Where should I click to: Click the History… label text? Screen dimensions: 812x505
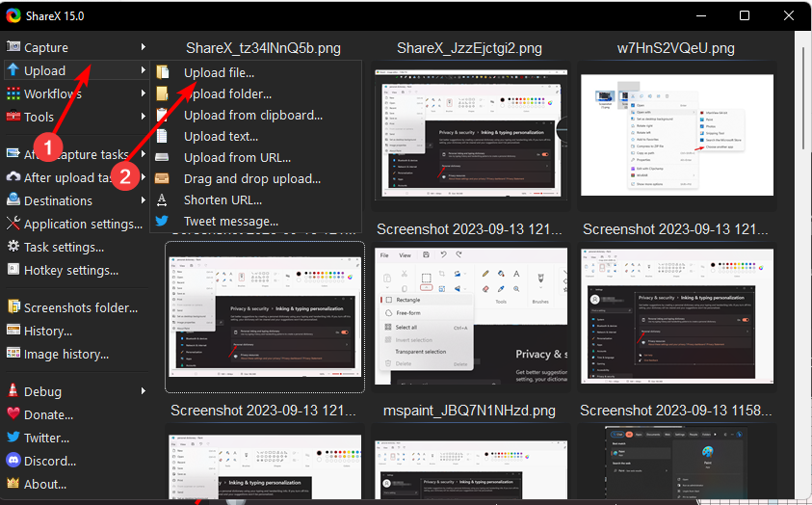[48, 331]
